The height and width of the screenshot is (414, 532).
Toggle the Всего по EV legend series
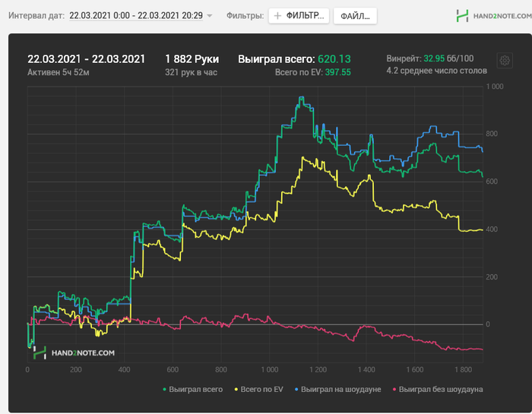pyautogui.click(x=258, y=390)
